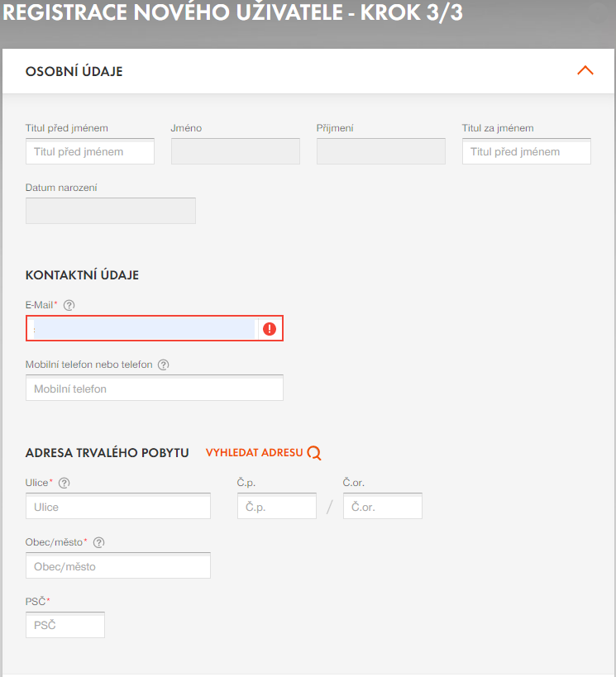The image size is (616, 677).
Task: Focus the Obec/město input field
Action: coord(118,566)
